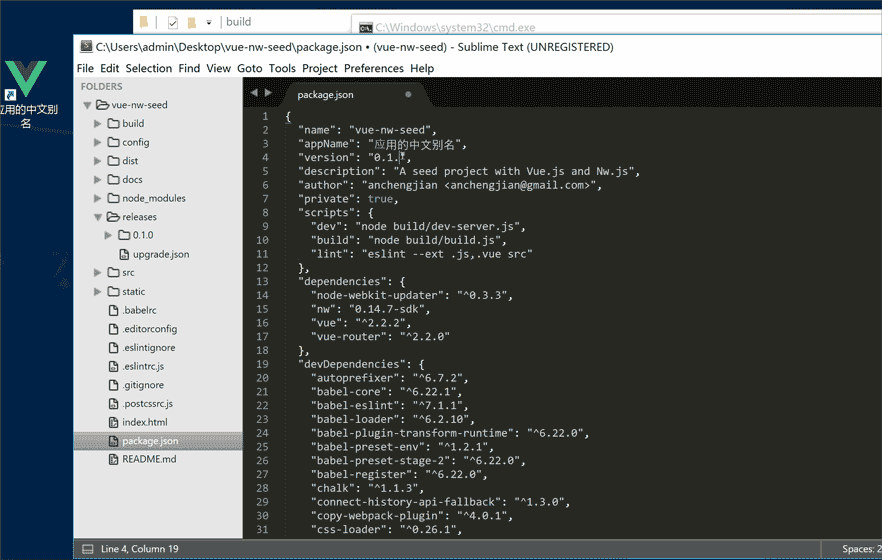Open upgrade.json from the sidebar

[161, 254]
